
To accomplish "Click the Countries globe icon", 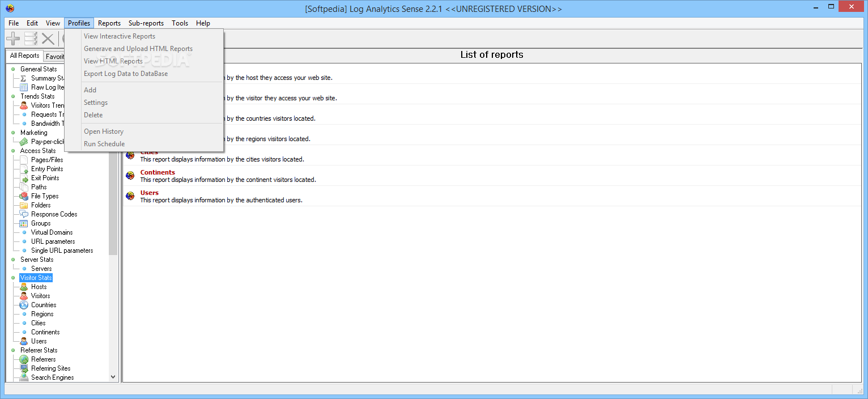I will point(24,305).
